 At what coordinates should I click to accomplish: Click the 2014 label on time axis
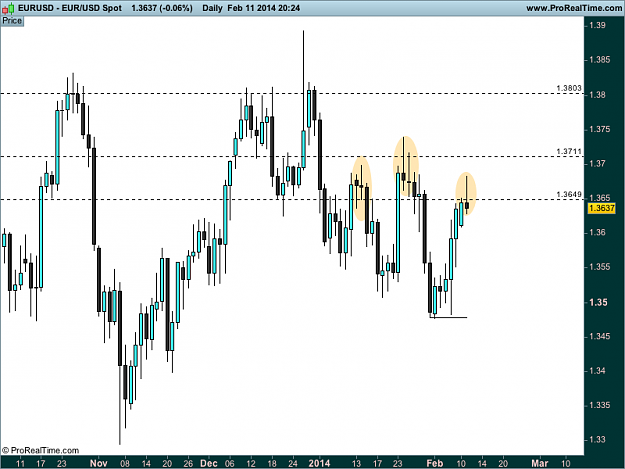click(319, 463)
